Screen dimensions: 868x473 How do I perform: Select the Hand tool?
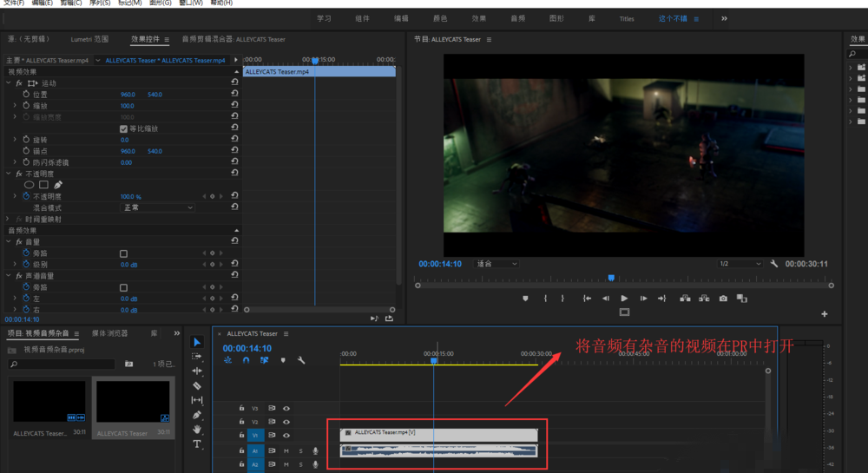coord(197,430)
